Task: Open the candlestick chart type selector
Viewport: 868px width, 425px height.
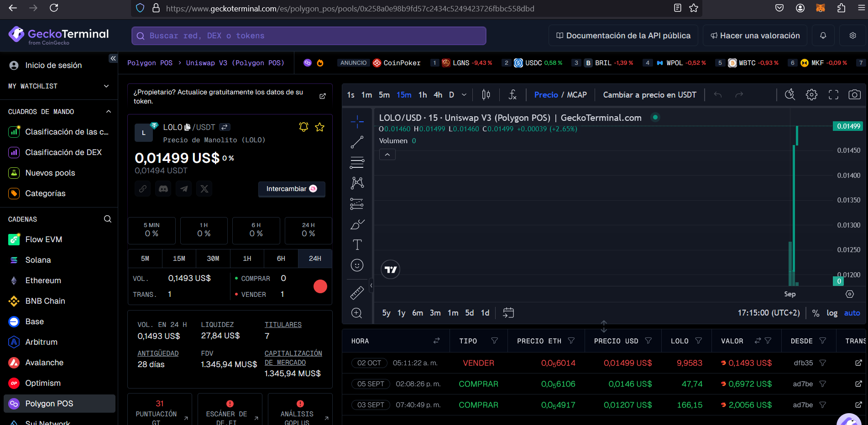Action: pyautogui.click(x=486, y=95)
